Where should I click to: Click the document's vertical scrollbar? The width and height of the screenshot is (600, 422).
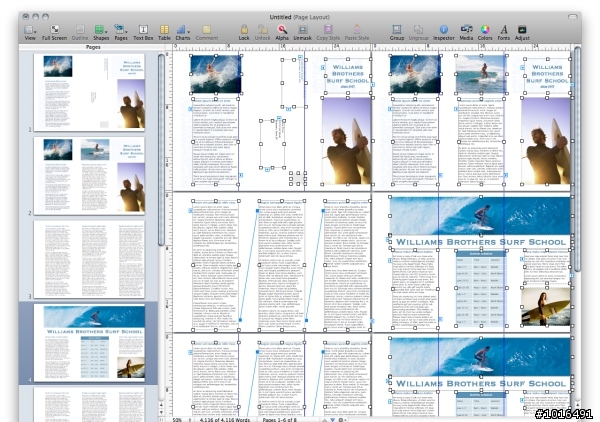pos(577,157)
